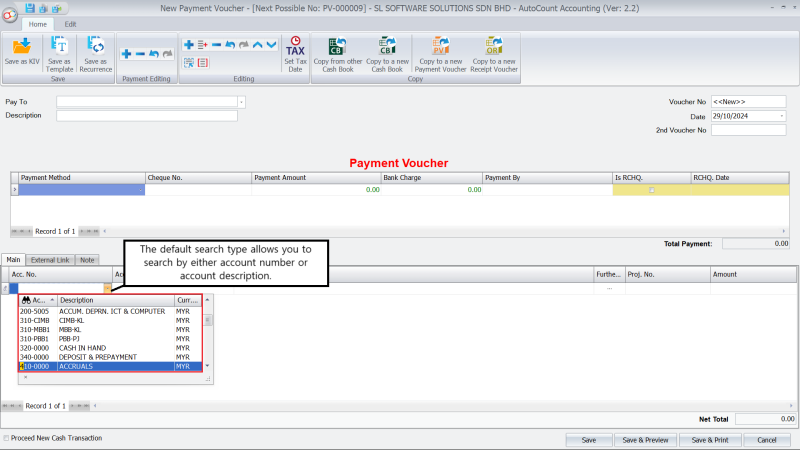Open the External Link tab
The image size is (800, 450).
(50, 260)
